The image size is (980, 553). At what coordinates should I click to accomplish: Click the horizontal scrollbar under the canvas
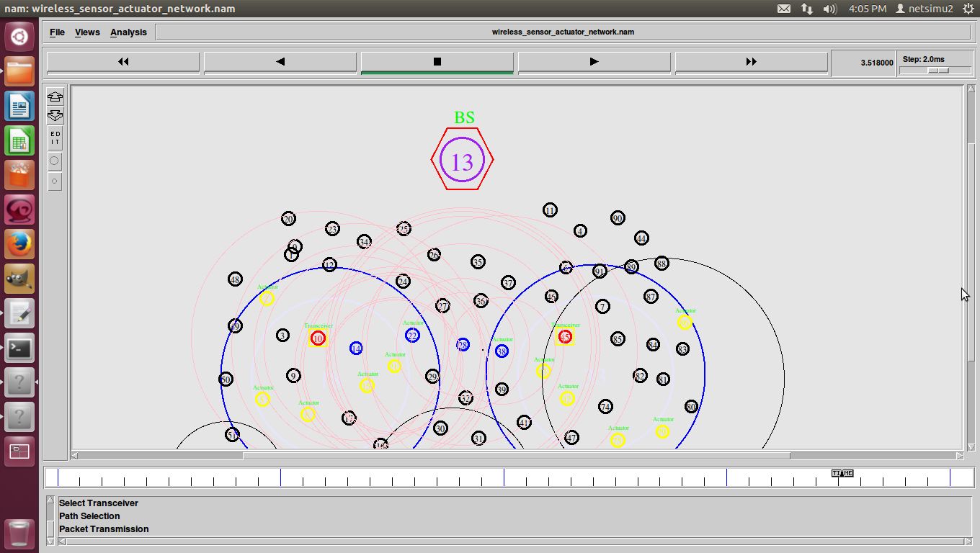coord(516,456)
